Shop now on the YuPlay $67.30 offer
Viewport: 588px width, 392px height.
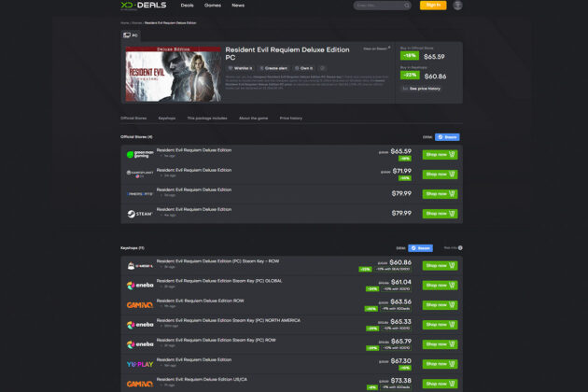click(x=440, y=364)
